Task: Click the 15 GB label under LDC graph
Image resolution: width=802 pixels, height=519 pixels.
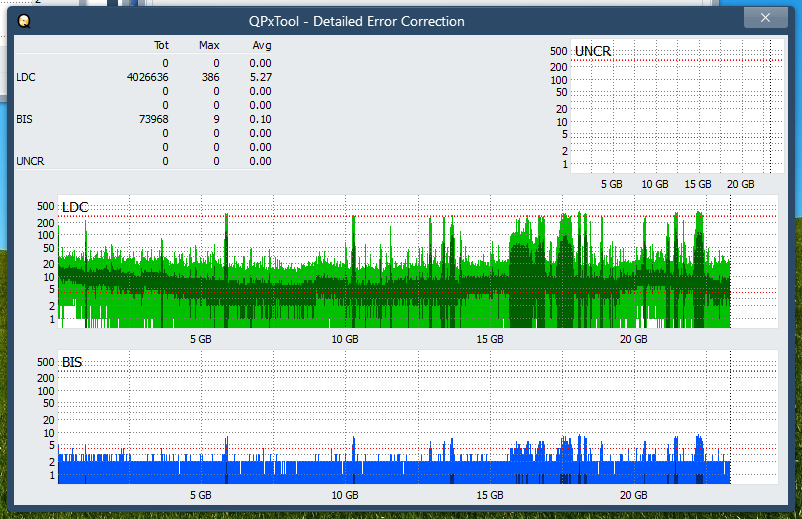Action: [489, 340]
